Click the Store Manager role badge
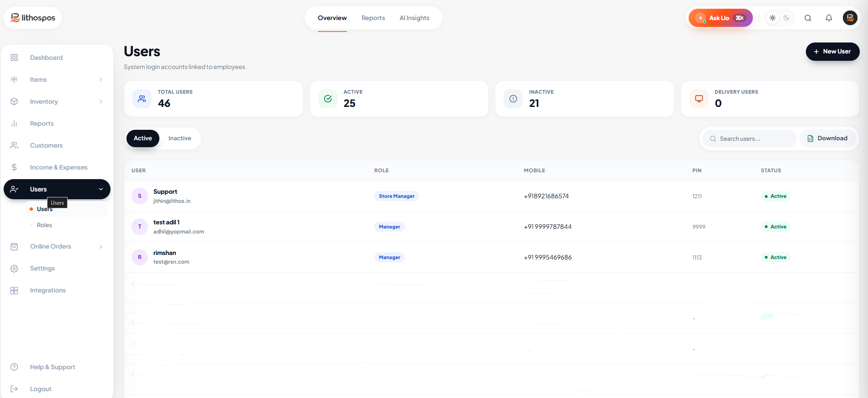Viewport: 868px width, 398px height. (x=397, y=196)
